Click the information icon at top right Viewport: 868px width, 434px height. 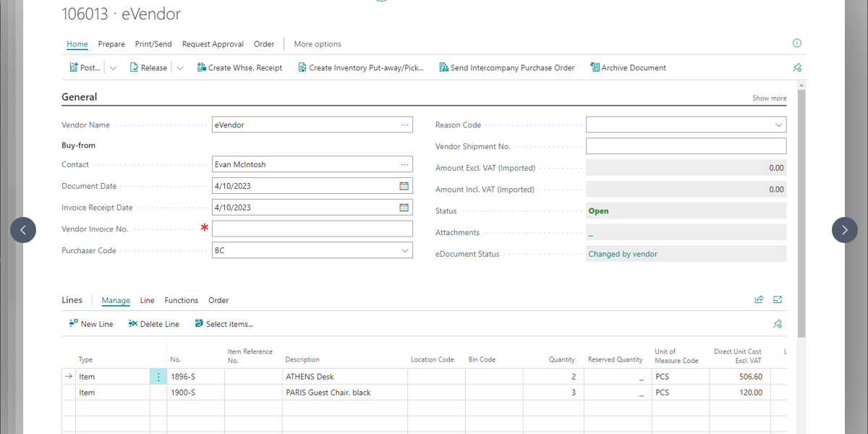797,43
